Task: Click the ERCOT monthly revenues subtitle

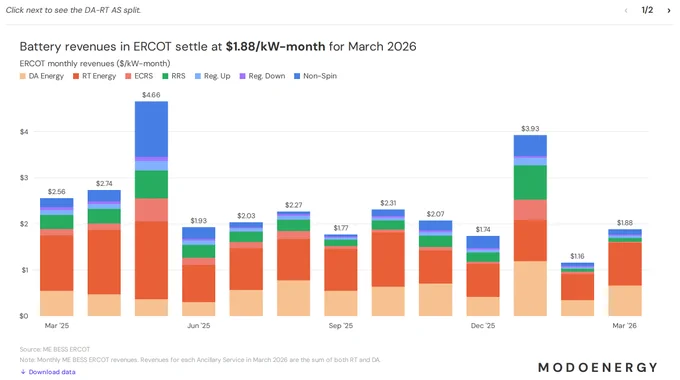Action: pyautogui.click(x=95, y=63)
